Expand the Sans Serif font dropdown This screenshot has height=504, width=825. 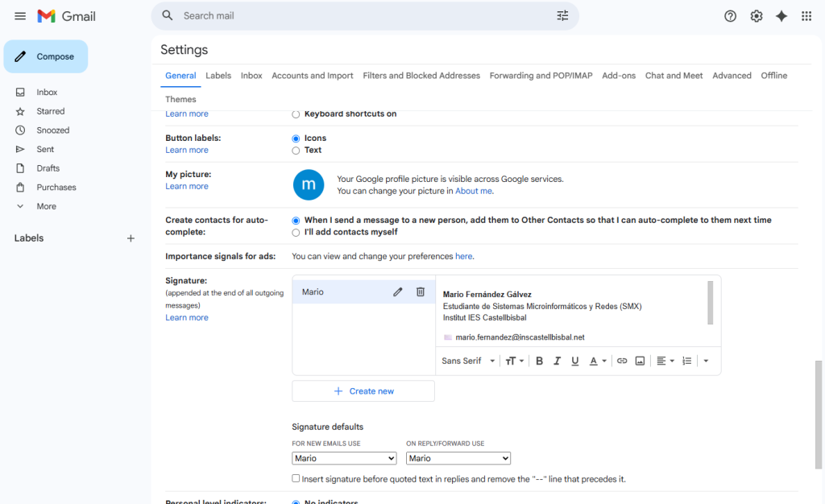[468, 361]
